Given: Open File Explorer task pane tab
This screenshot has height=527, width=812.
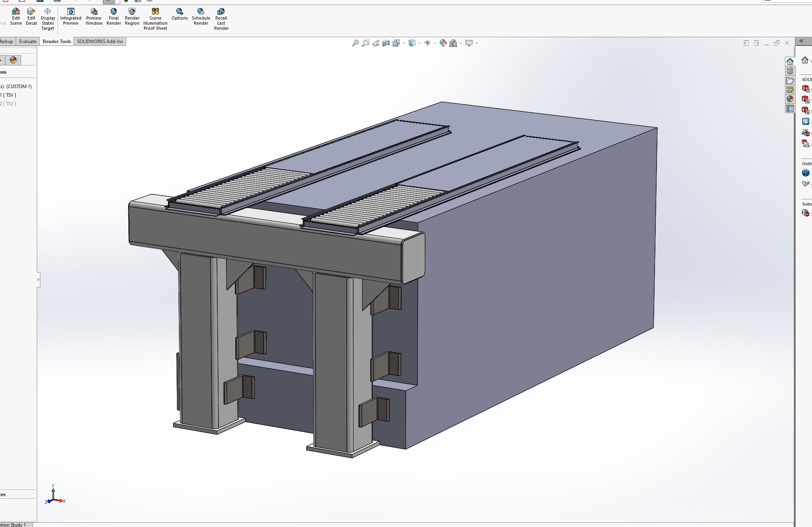Looking at the screenshot, I should pos(790,80).
